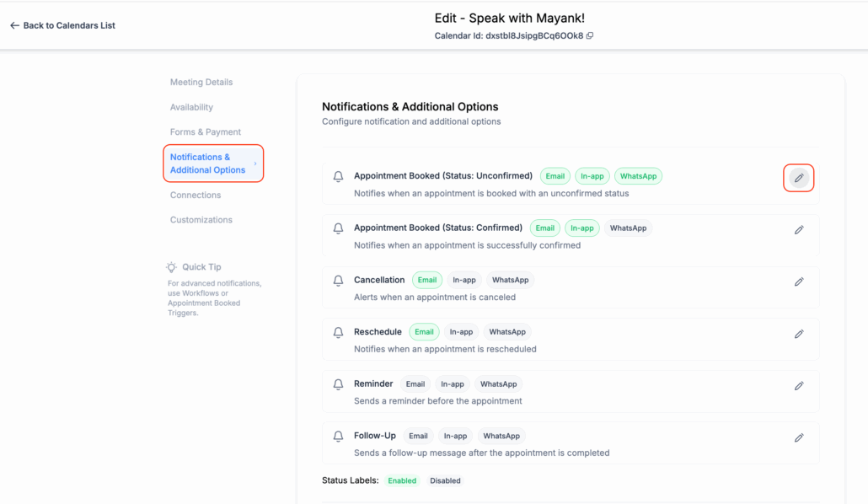Open the Connections section
This screenshot has height=504, width=868.
(196, 195)
